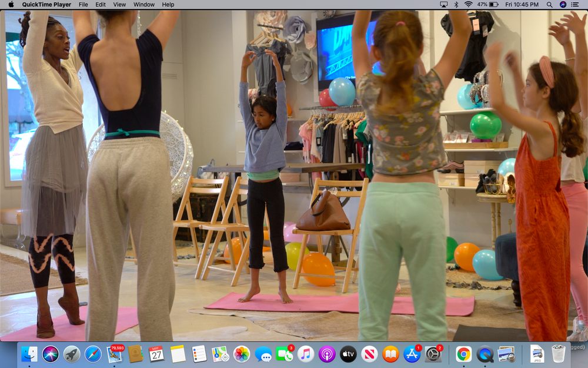Screen dimensions: 588x368
Task: Open the File menu
Action: click(x=83, y=5)
